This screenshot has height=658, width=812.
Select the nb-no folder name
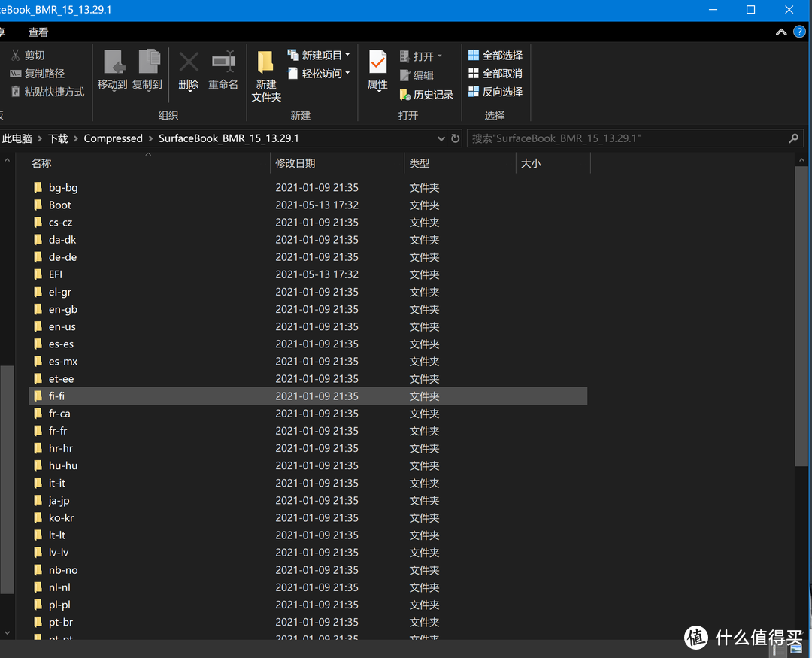tap(63, 570)
